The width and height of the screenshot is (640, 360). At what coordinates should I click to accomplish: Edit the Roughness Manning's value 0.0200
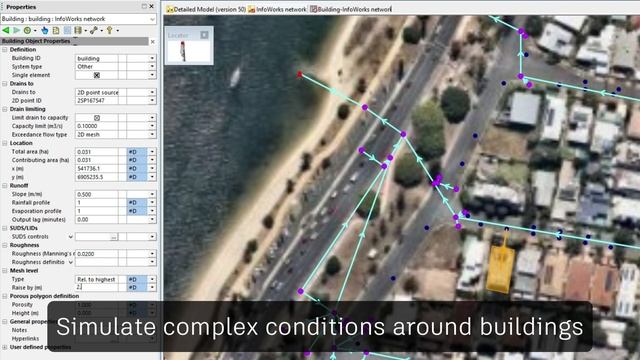(x=96, y=254)
